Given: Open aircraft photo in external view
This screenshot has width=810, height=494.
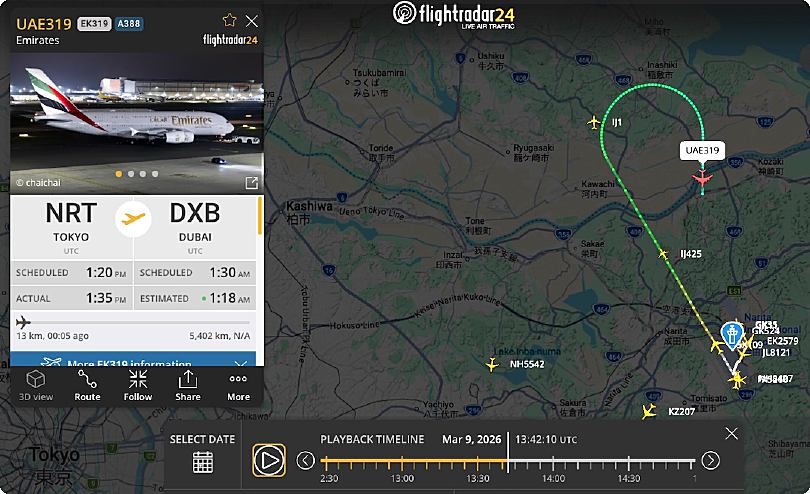Looking at the screenshot, I should pos(252,182).
